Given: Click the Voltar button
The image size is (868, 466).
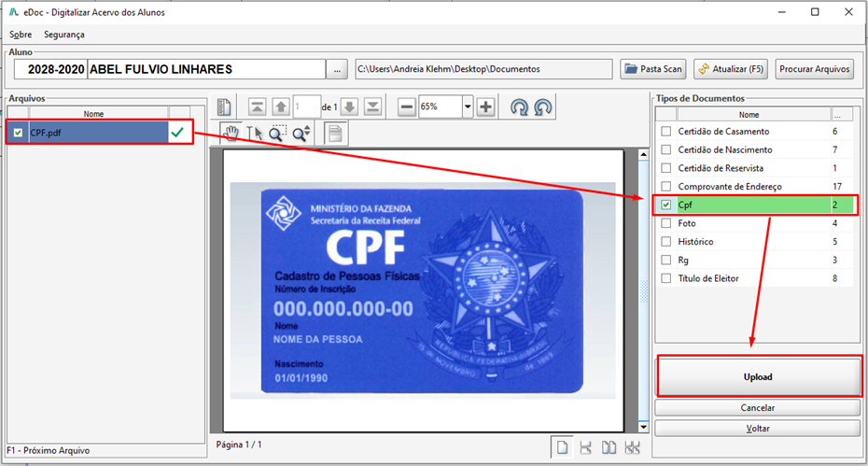Looking at the screenshot, I should point(758,429).
